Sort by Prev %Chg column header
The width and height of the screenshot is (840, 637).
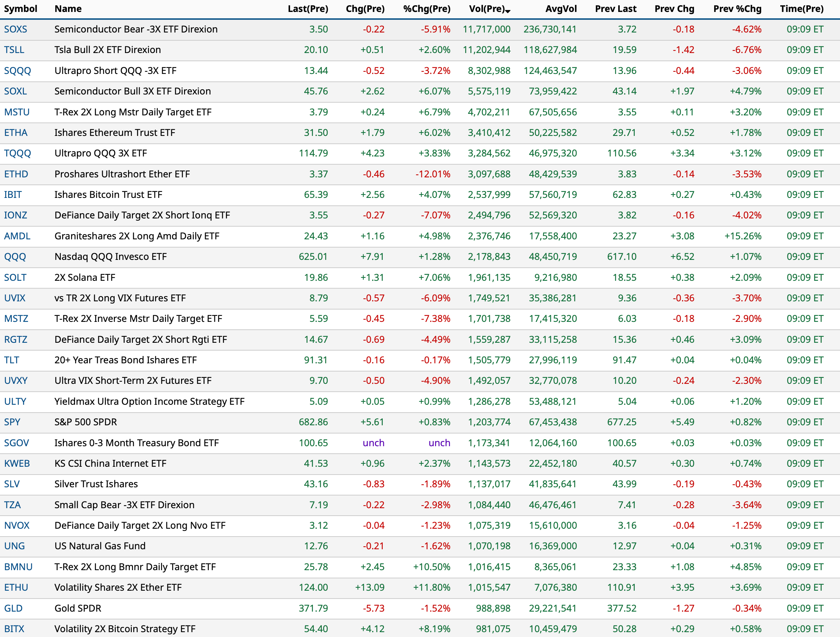tap(737, 9)
